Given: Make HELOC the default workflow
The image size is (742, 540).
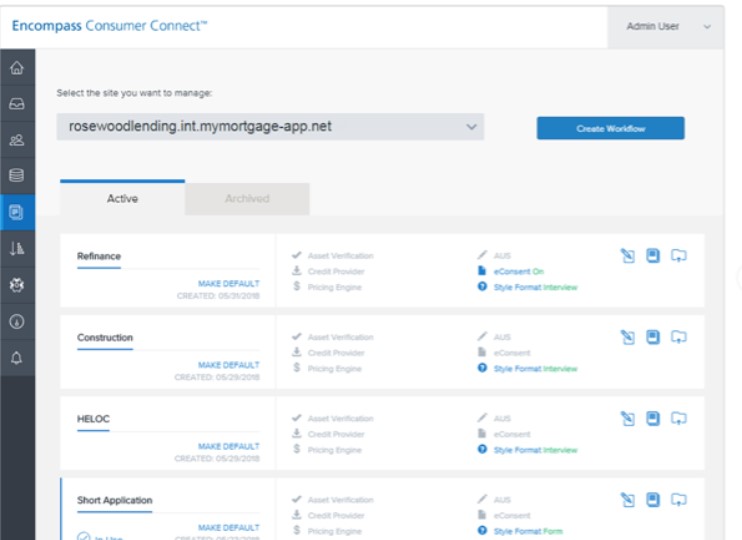Looking at the screenshot, I should [229, 446].
